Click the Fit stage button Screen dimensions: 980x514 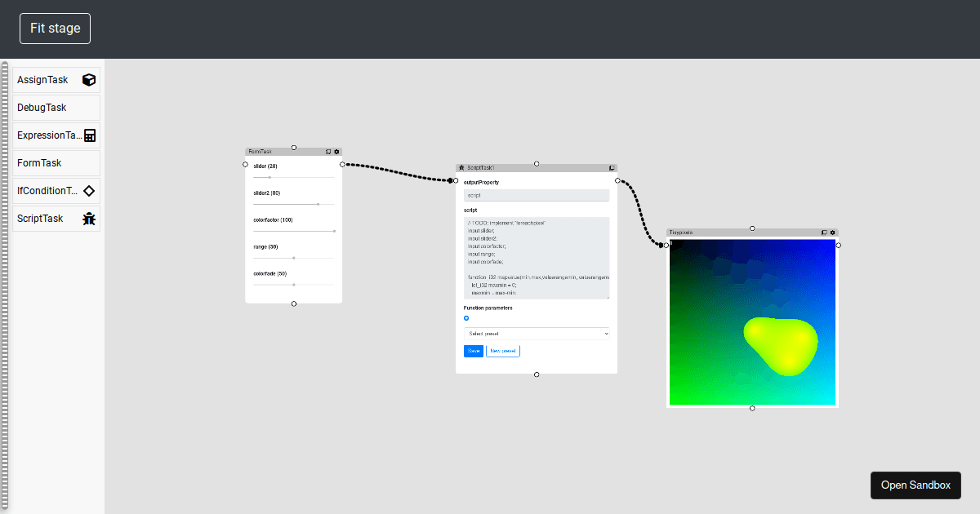pyautogui.click(x=56, y=29)
